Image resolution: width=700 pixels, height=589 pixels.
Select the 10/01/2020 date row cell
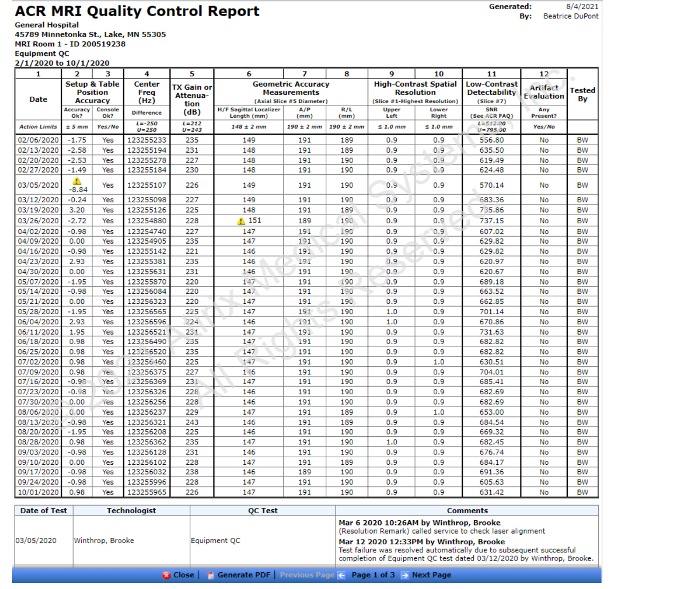38,492
